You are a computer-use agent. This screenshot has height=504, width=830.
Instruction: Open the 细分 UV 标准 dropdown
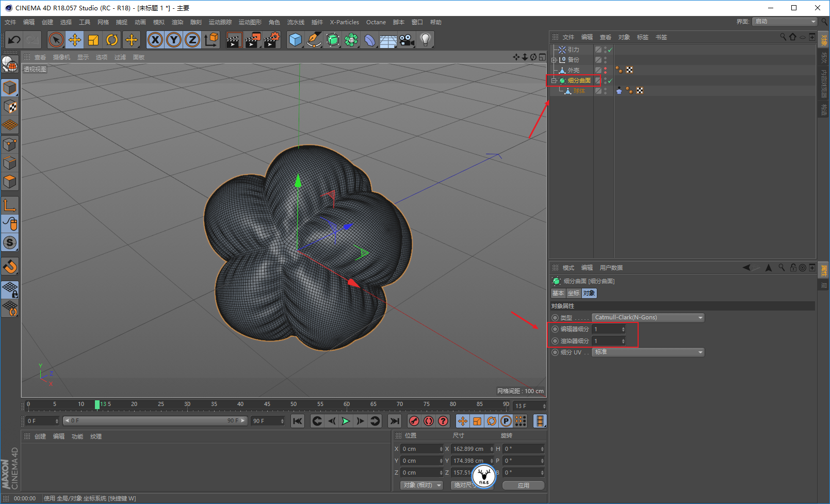[x=648, y=352]
